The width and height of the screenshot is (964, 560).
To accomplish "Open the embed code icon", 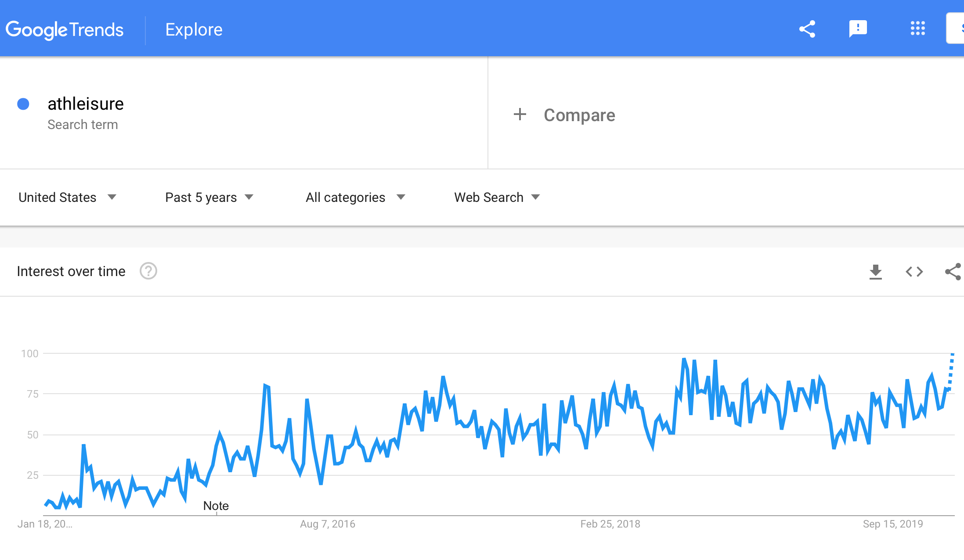I will [914, 272].
